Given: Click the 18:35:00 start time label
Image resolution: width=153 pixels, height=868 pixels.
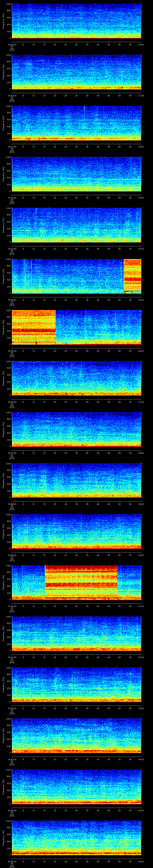Looking at the screenshot, I should coord(12,351).
